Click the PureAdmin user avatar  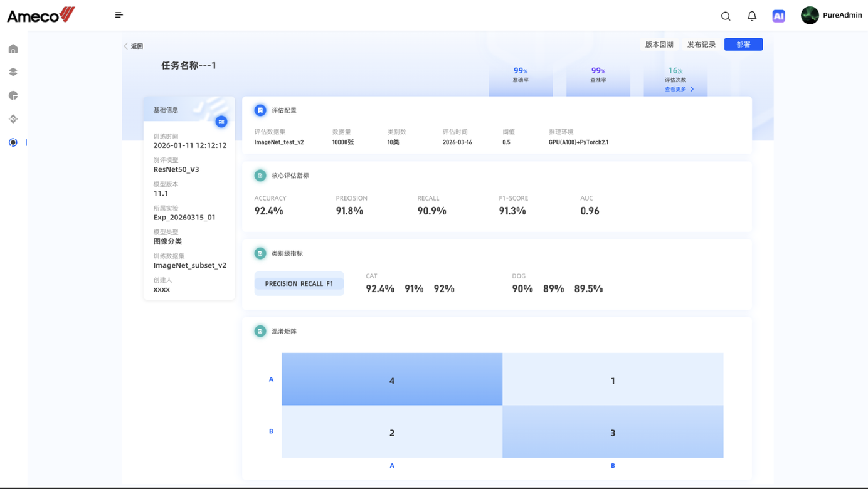point(810,15)
